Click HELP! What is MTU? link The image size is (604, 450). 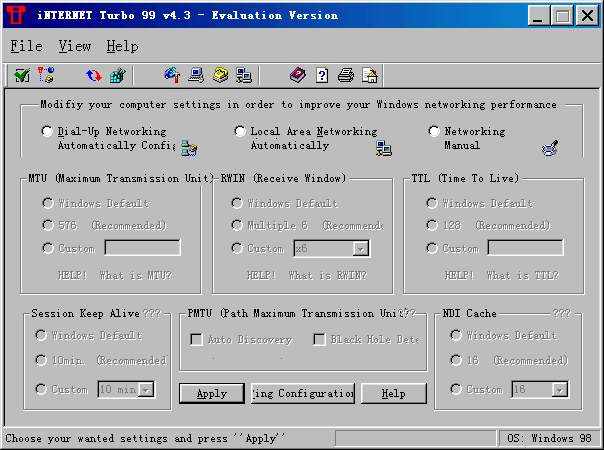point(115,275)
